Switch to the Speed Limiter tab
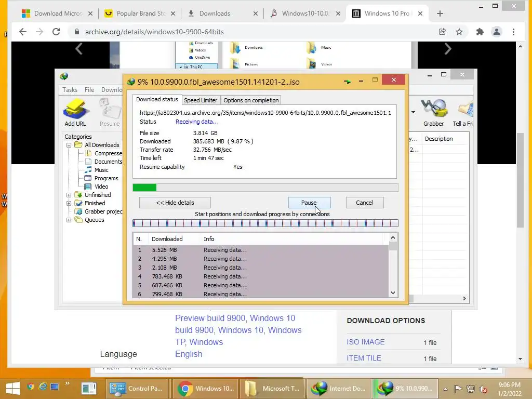The width and height of the screenshot is (532, 399). (x=201, y=100)
